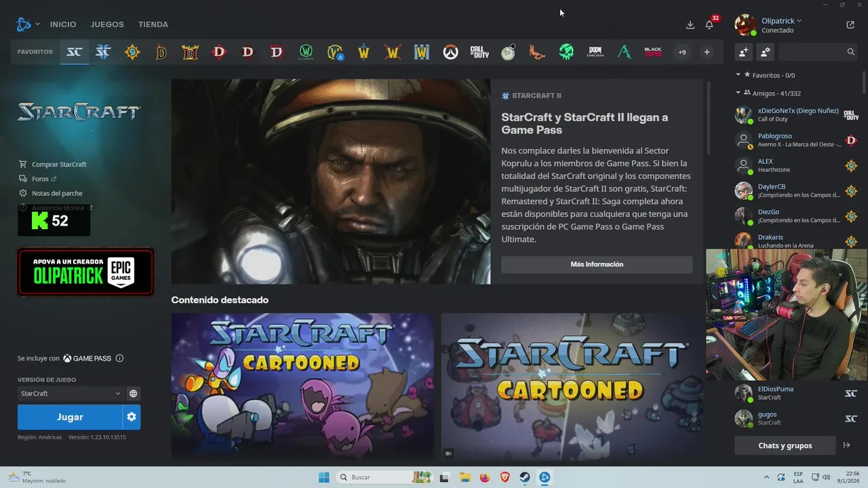Open the Battle.net logo menu

coord(27,24)
